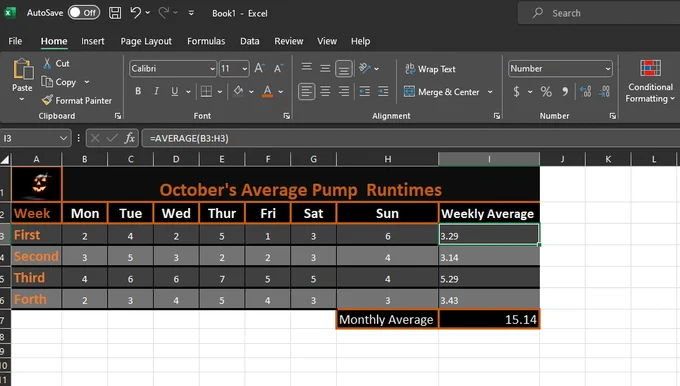Click the Redo arrow icon

(x=163, y=13)
